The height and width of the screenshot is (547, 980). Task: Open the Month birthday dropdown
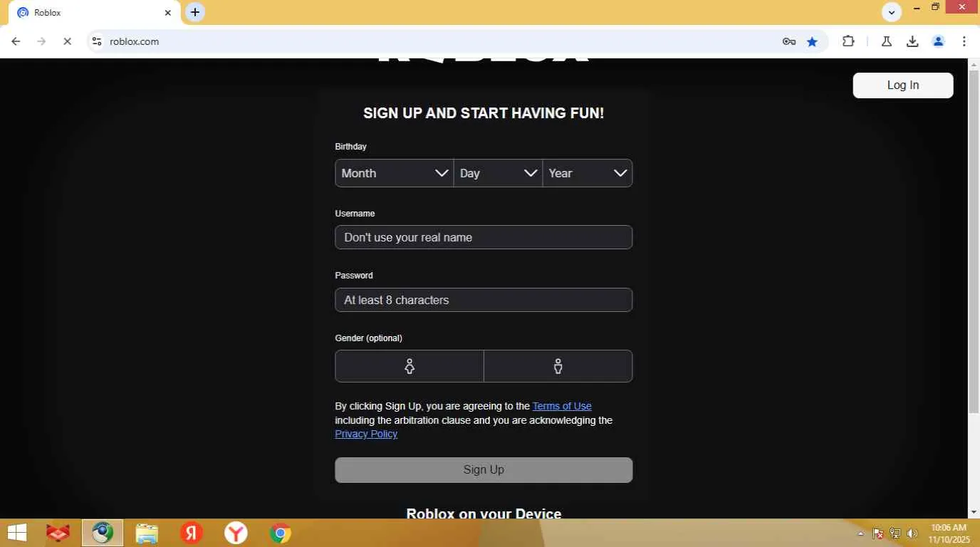click(395, 173)
